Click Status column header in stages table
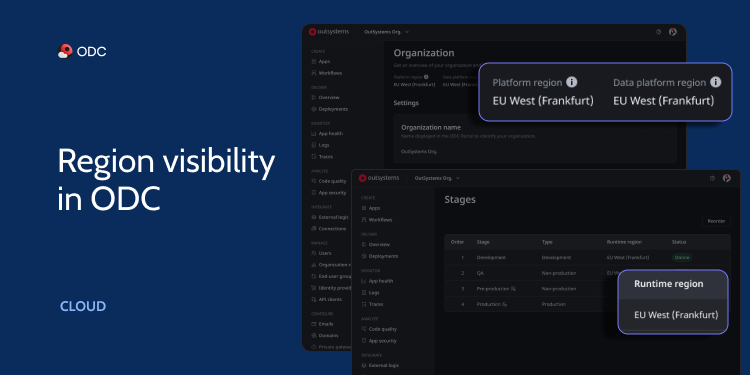This screenshot has height=375, width=750. (x=679, y=242)
